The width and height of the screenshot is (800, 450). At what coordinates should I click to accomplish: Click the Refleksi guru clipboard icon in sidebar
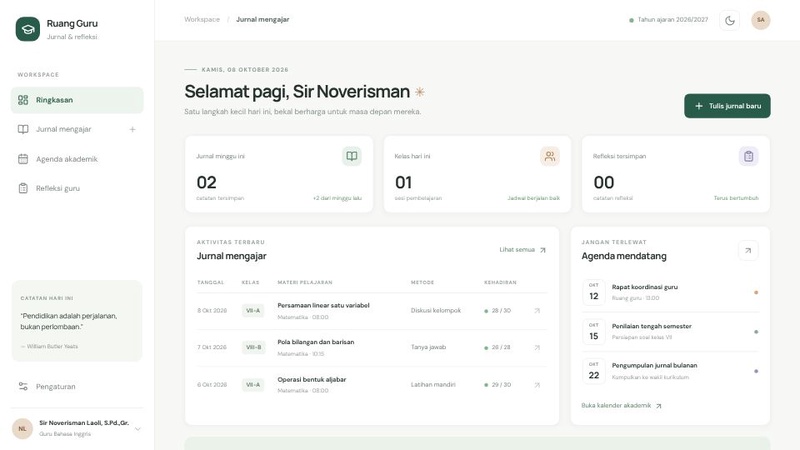pos(23,188)
